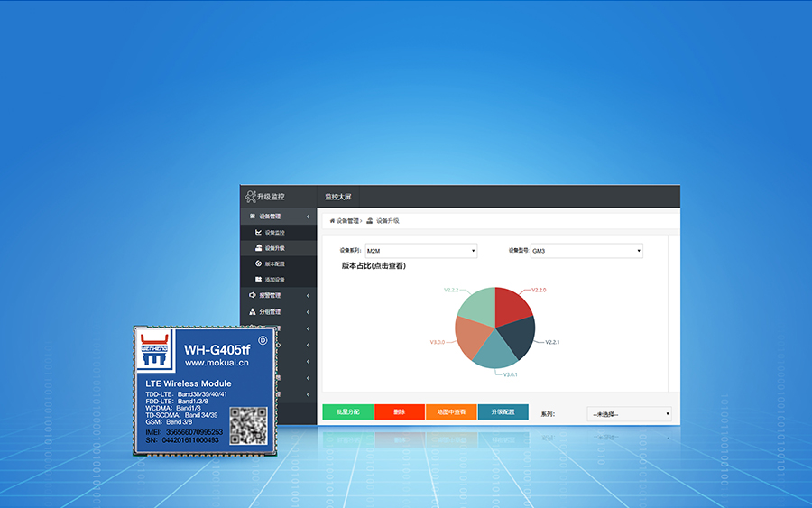This screenshot has width=812, height=508.
Task: Open the 系列 dropdown showing 未选择
Action: [x=629, y=414]
